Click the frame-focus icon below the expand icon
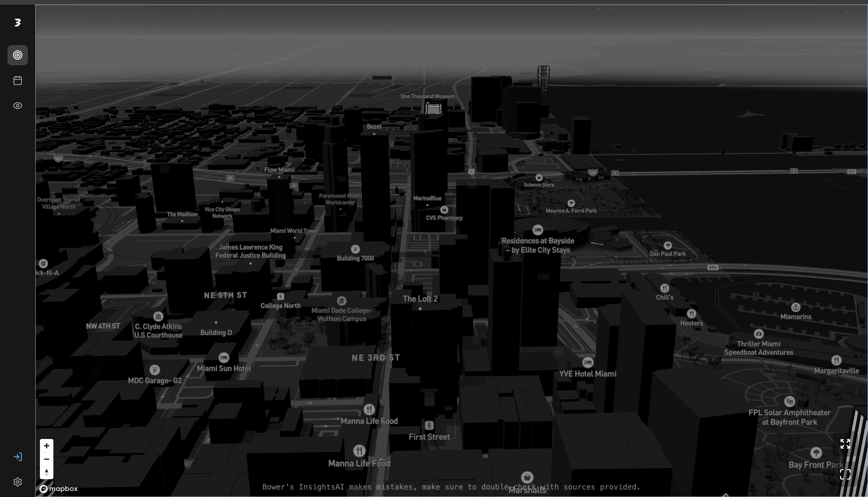 coord(846,474)
